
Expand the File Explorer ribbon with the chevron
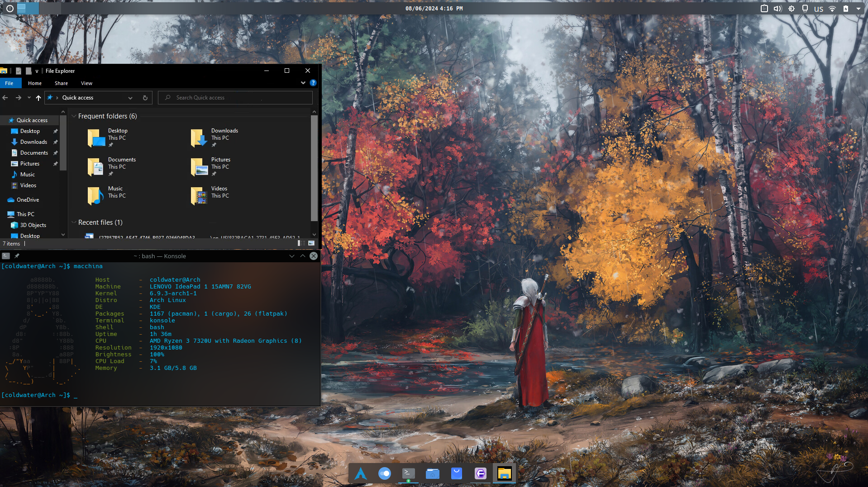(x=303, y=83)
